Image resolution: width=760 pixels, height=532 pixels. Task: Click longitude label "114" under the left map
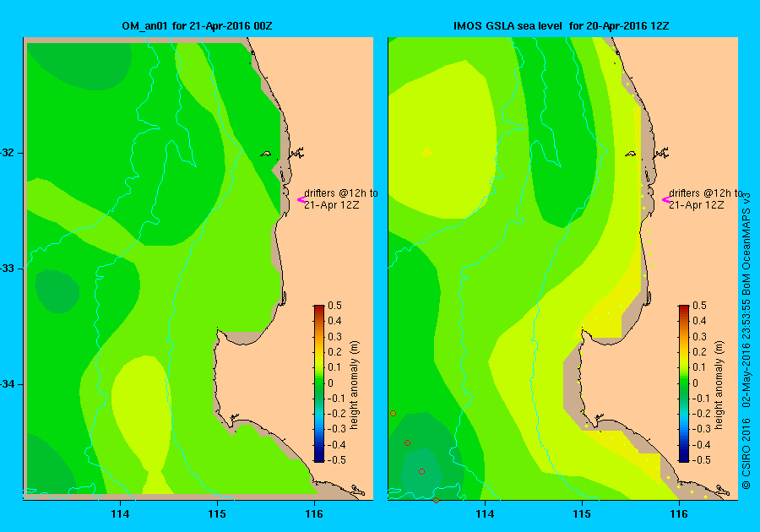[120, 514]
